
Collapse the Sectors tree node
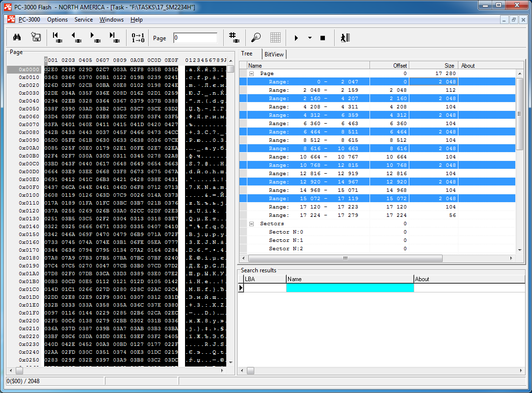pos(252,224)
